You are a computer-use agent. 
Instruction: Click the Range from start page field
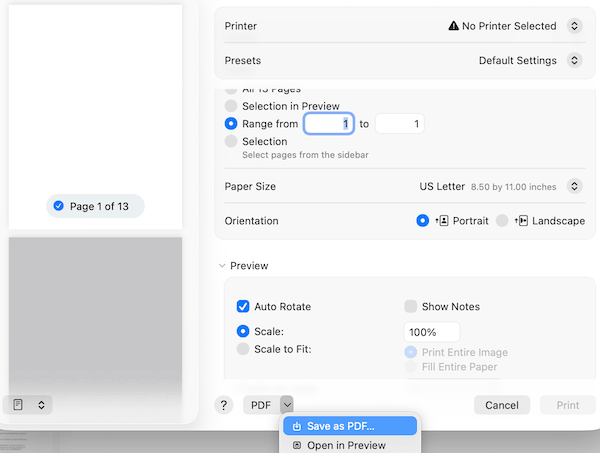coord(329,124)
